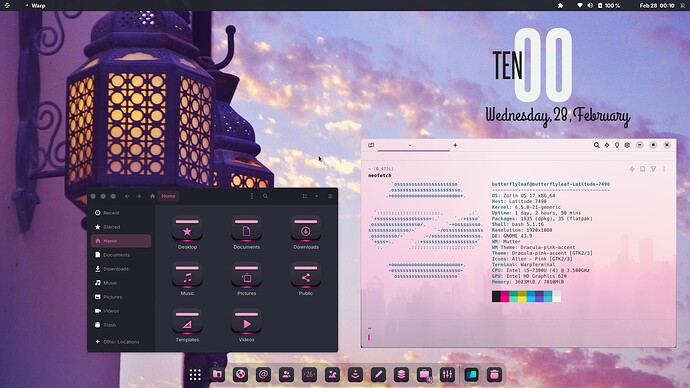
Task: Open neofetch block three-dot menu
Action: click(664, 169)
